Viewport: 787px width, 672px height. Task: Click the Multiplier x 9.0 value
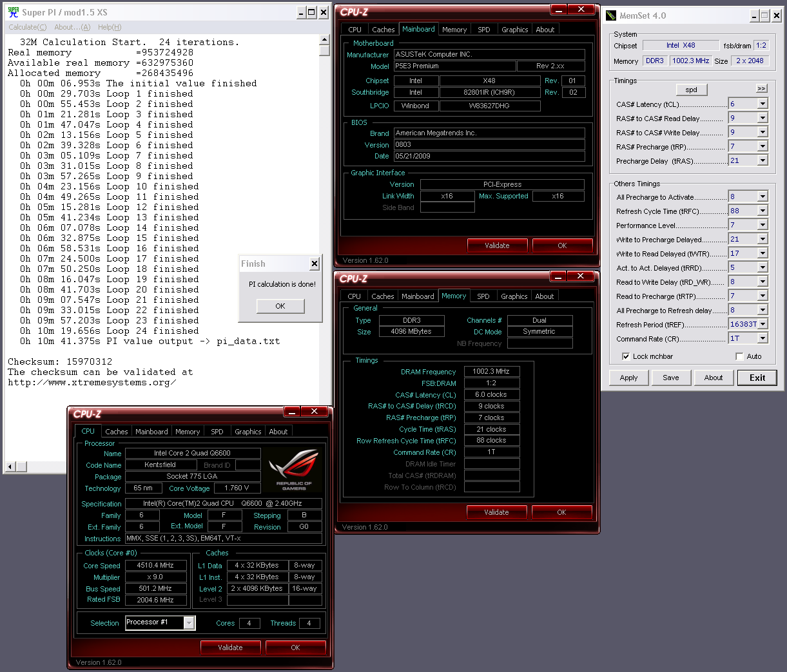point(155,577)
